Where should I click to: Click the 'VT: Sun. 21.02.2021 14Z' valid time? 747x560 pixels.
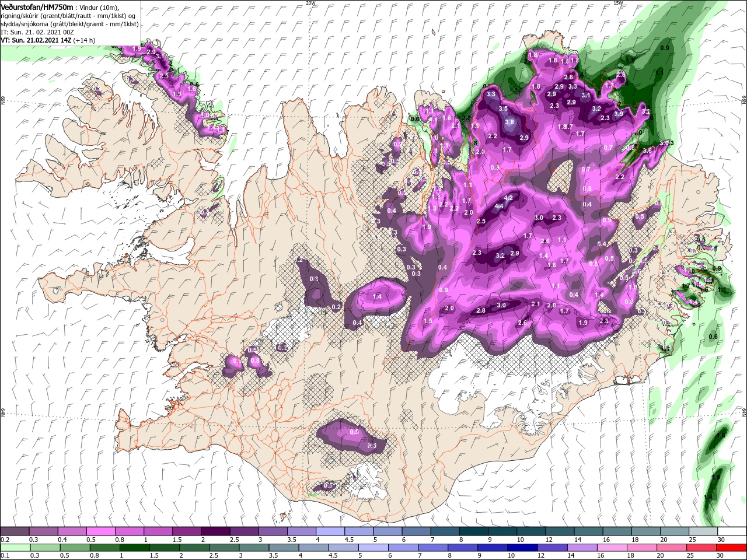(36, 41)
